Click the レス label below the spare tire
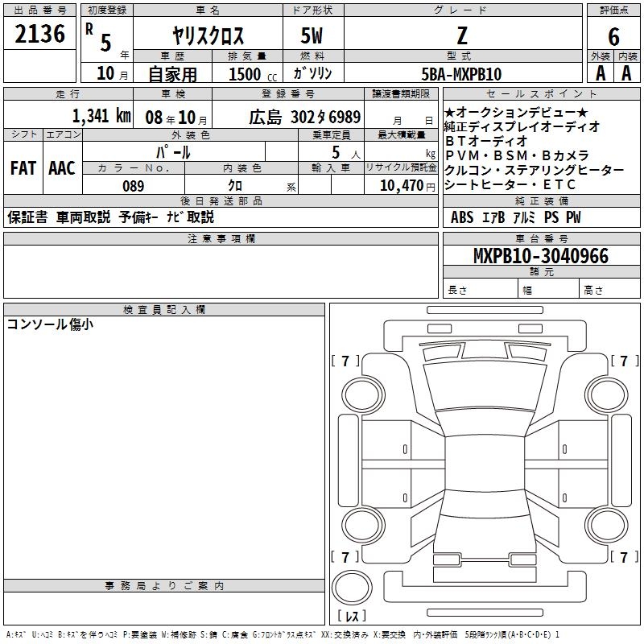The width and height of the screenshot is (644, 644). point(352,616)
